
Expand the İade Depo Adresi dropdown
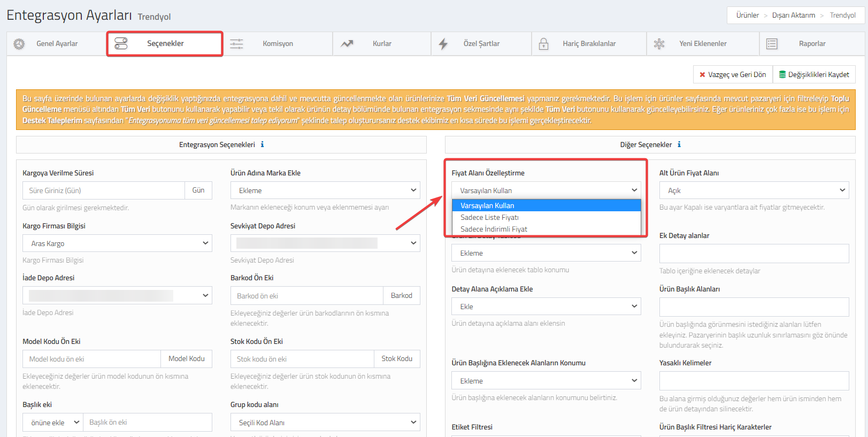(x=117, y=295)
